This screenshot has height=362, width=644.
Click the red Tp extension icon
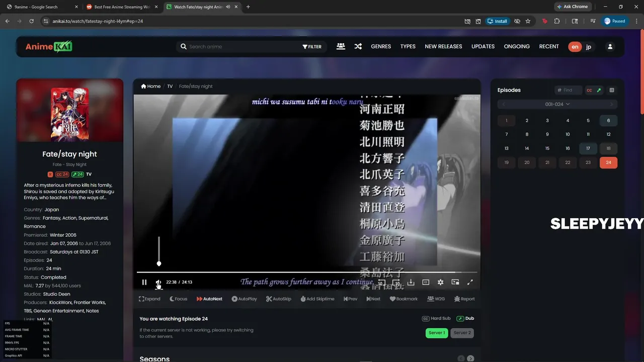(544, 21)
